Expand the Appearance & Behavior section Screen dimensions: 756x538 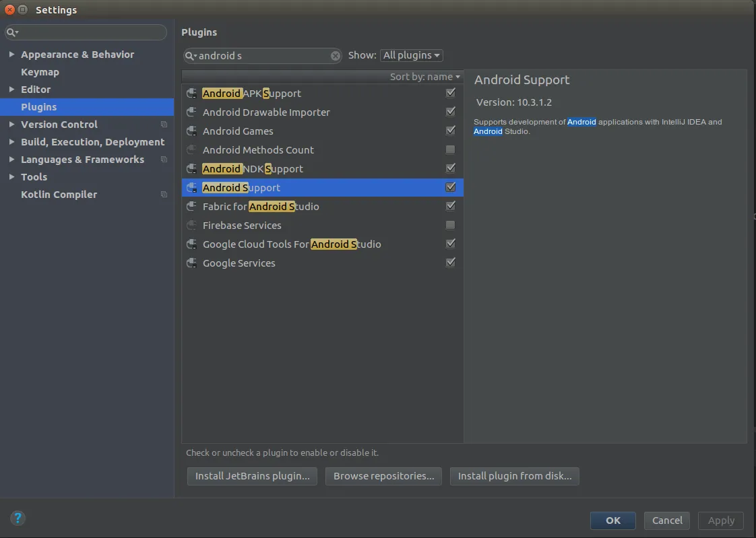12,55
